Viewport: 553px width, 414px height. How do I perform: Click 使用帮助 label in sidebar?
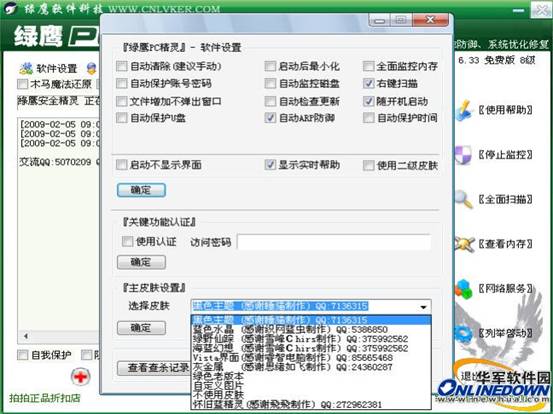coord(505,110)
